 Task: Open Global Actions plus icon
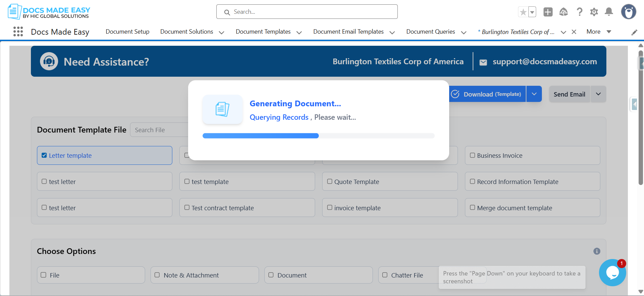click(548, 12)
